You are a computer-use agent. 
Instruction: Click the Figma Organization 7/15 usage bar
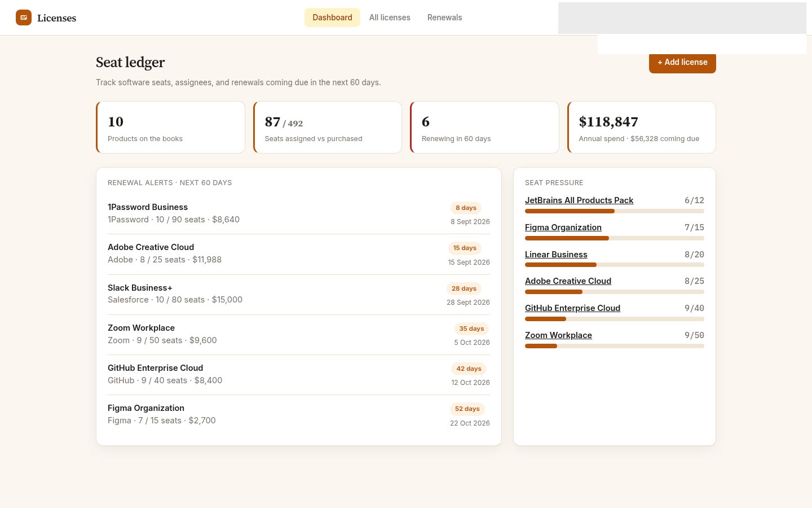click(x=615, y=238)
